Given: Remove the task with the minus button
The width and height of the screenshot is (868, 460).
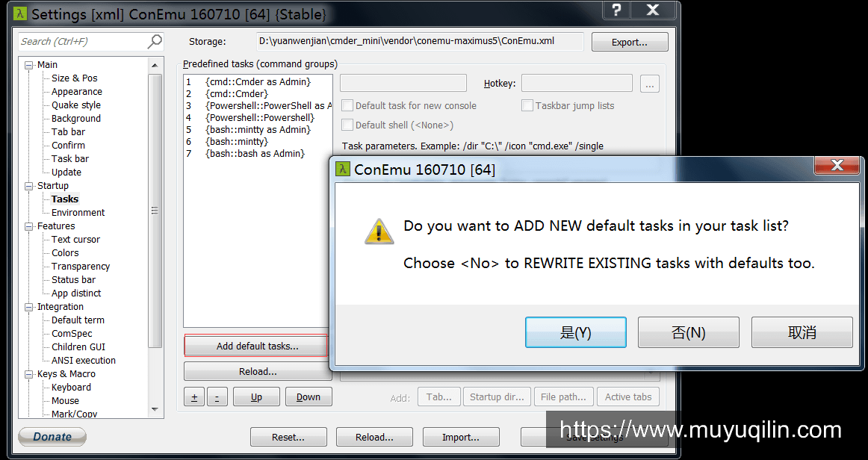Looking at the screenshot, I should [x=217, y=397].
